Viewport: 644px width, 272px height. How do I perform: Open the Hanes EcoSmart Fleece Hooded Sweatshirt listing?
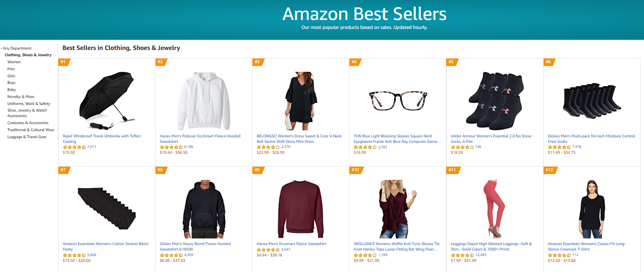[x=200, y=139]
